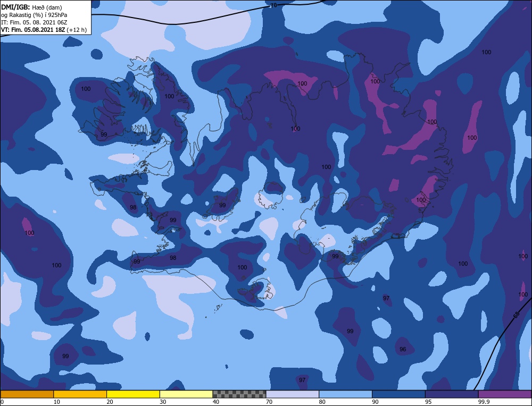Click the dark orange 0–10 legend swatch
Screen dimensions: 532x406
(x=27, y=394)
